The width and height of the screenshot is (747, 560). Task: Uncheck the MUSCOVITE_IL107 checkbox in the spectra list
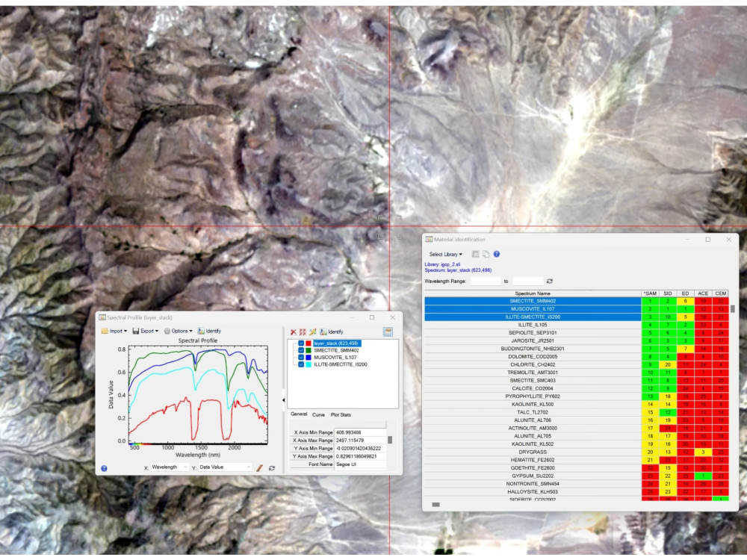[x=301, y=358]
